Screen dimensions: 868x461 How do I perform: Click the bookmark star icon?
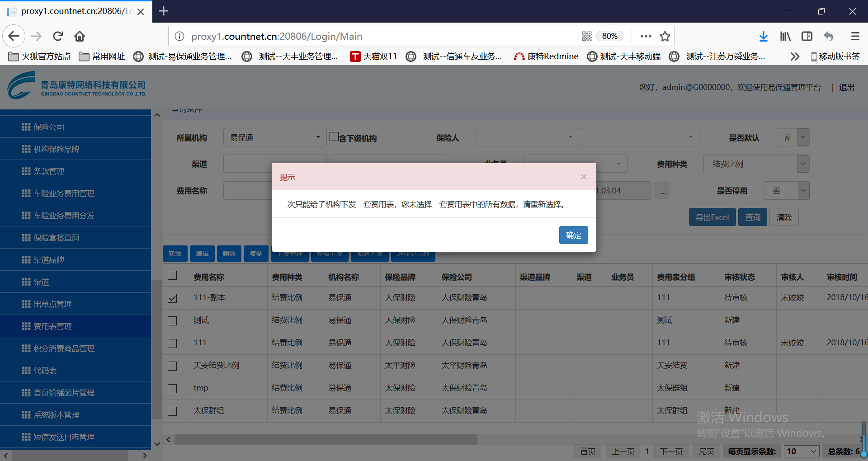point(665,36)
